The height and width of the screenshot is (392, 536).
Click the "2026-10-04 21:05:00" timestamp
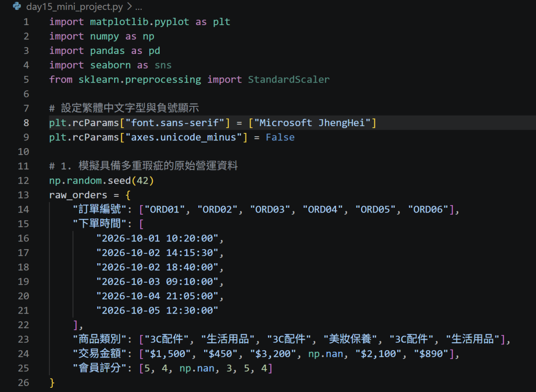[x=157, y=296]
